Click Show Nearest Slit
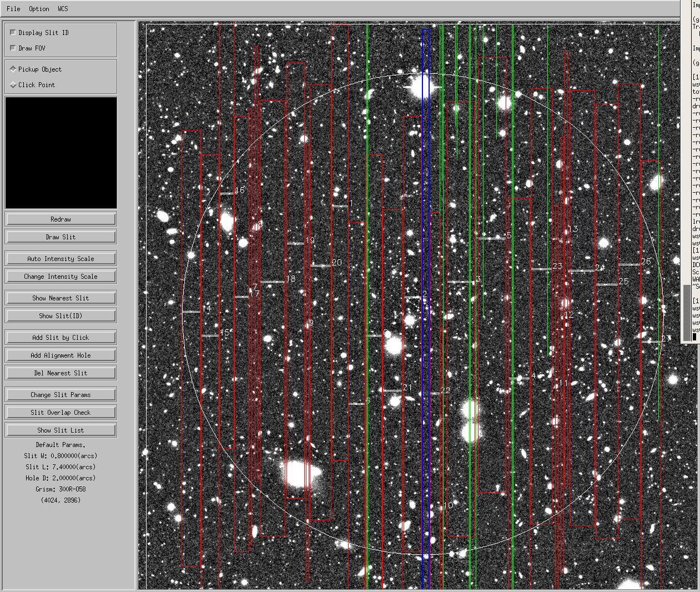The image size is (700, 592). [61, 298]
